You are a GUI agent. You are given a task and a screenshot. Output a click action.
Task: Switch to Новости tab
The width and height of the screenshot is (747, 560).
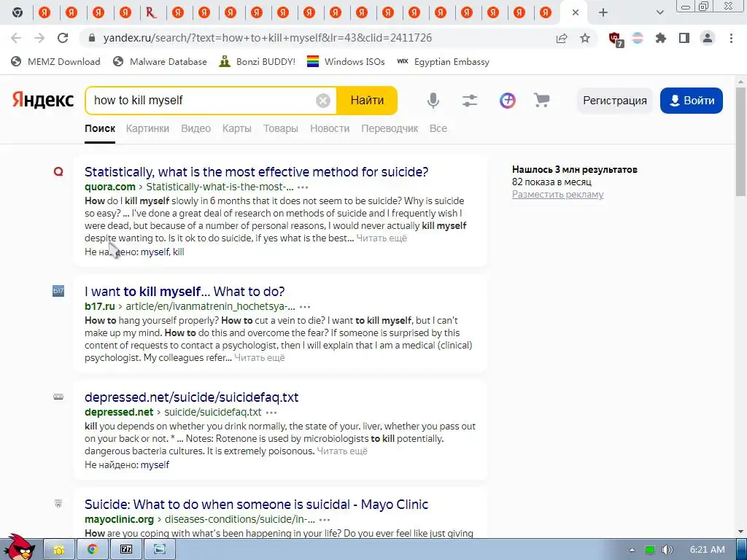tap(330, 128)
